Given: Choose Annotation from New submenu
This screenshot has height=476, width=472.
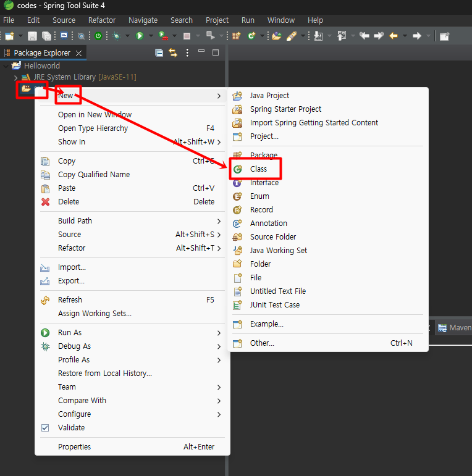Looking at the screenshot, I should point(328,223).
